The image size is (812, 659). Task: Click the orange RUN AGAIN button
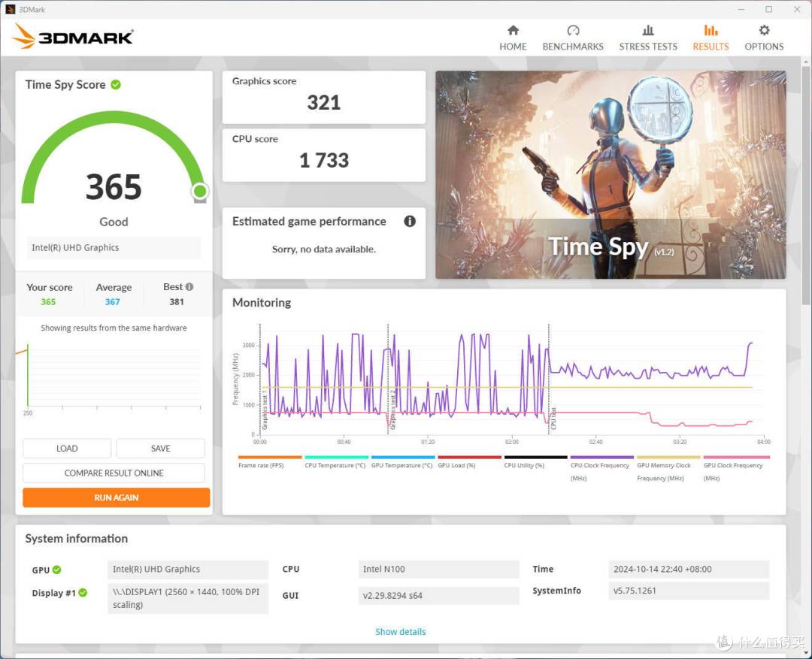116,497
